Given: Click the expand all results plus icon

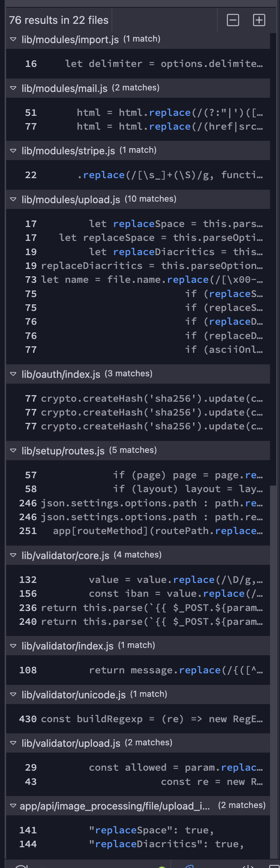Looking at the screenshot, I should click(x=259, y=20).
